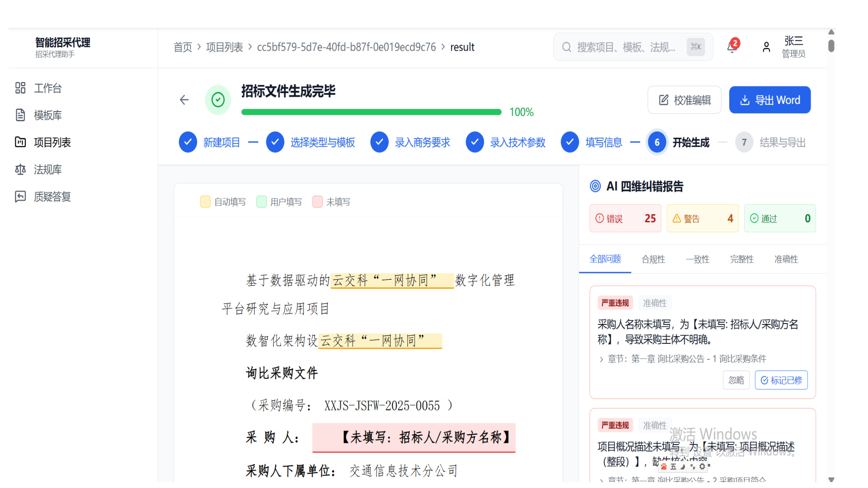Filter by 警告 count card

pyautogui.click(x=703, y=218)
